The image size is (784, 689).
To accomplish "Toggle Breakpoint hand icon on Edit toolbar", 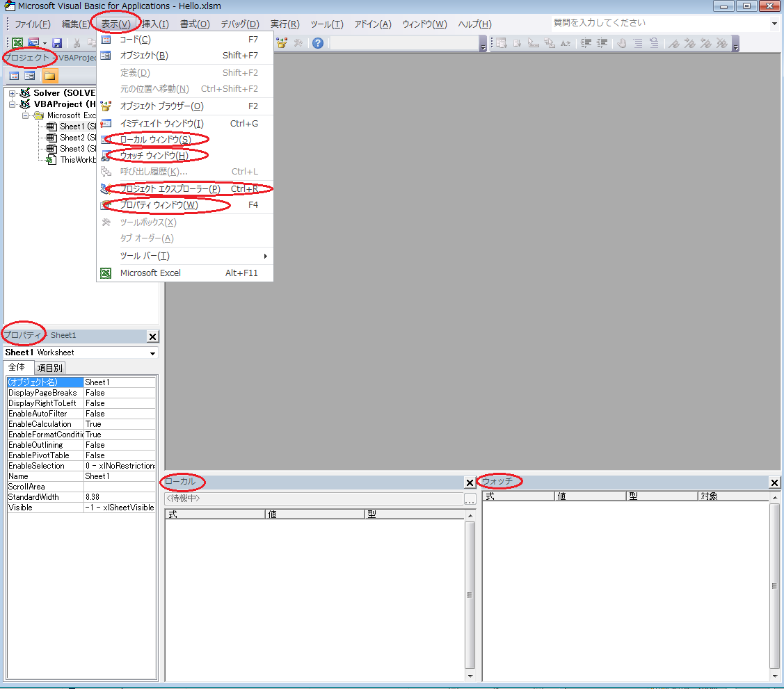I will [x=621, y=43].
